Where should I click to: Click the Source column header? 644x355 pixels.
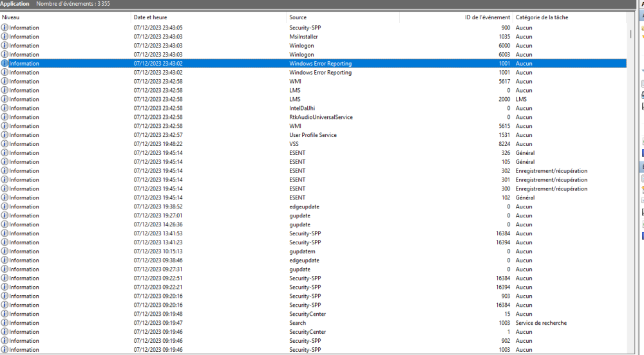coord(341,17)
